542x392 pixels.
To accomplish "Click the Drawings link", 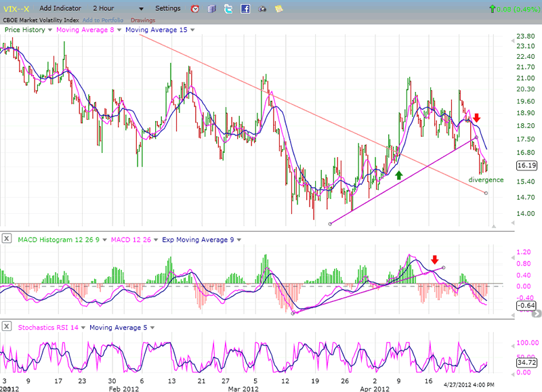I will tap(142, 20).
